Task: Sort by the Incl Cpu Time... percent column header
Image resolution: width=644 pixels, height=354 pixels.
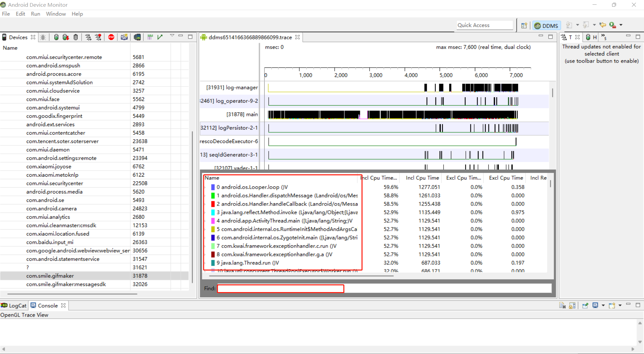Action: [379, 178]
